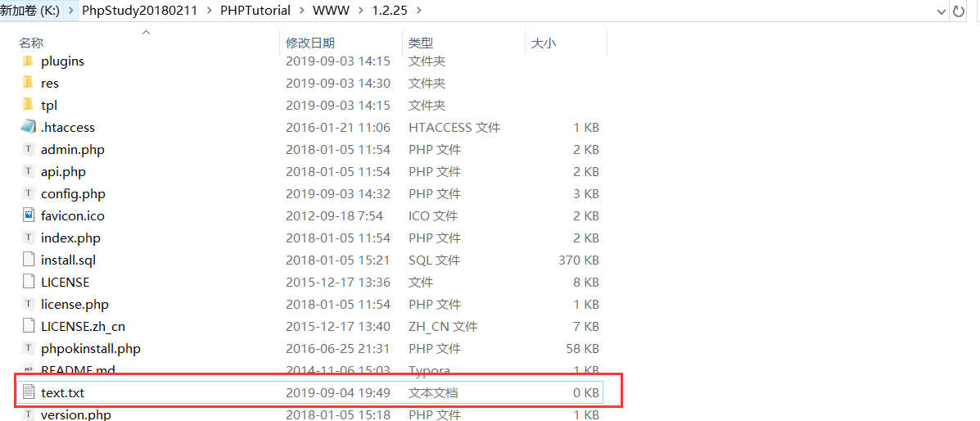
Task: Select the .htaccess file icon
Action: 28,127
